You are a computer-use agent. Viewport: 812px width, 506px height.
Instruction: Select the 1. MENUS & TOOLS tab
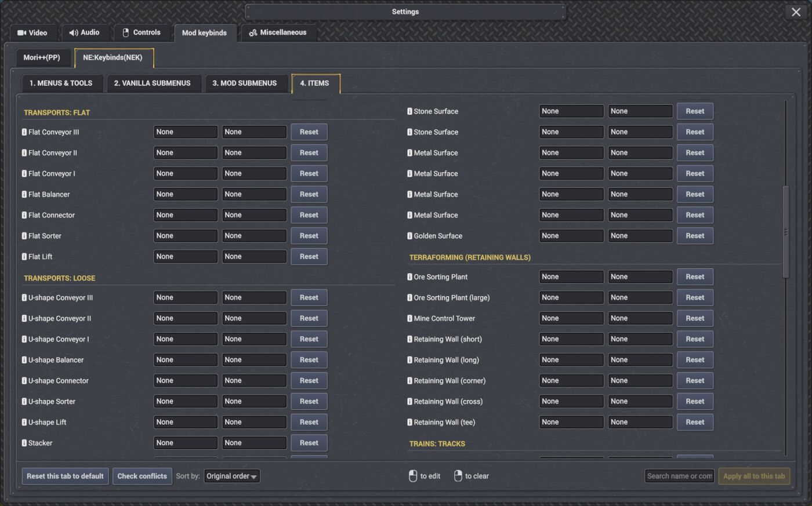pos(61,83)
